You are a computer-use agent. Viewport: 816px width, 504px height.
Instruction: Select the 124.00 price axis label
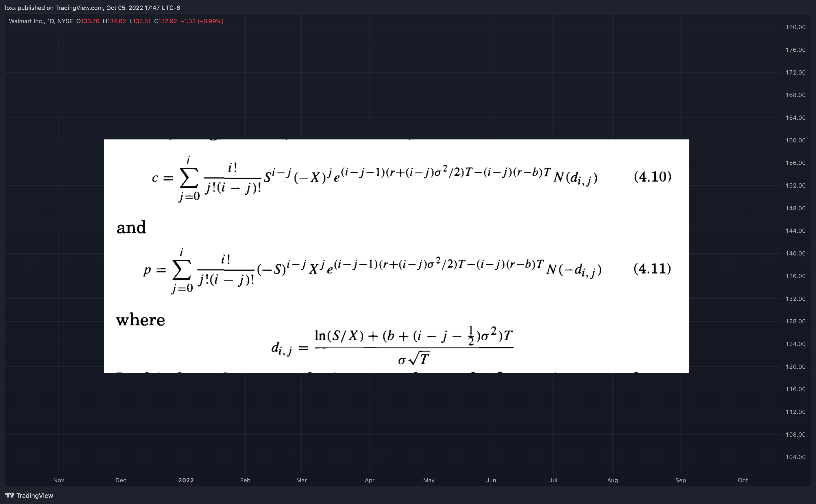tap(795, 344)
